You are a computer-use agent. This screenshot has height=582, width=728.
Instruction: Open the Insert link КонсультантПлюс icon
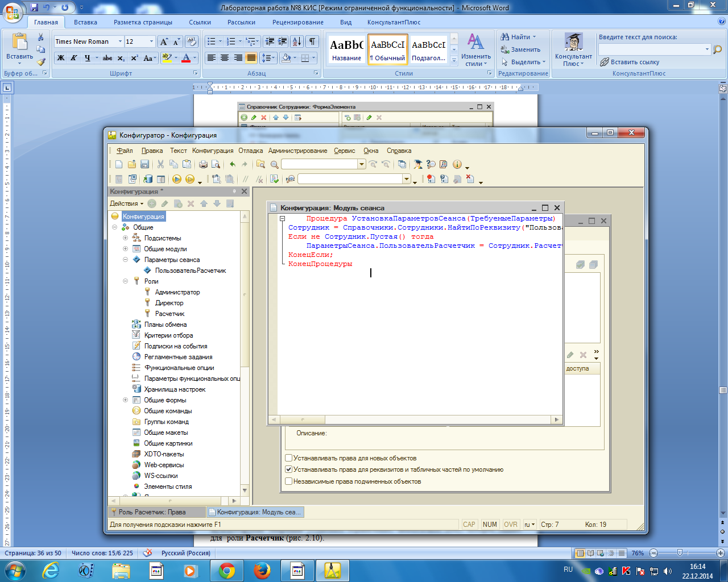tap(630, 62)
